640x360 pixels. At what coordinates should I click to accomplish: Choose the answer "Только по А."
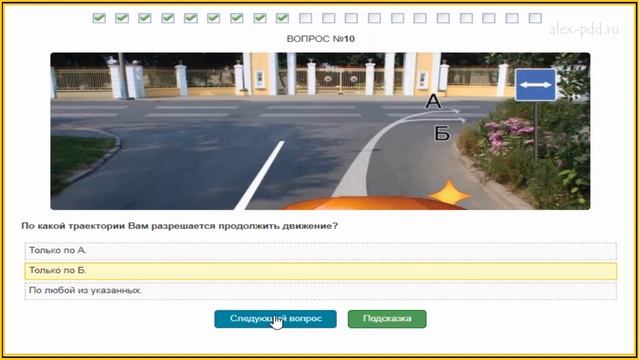(320, 251)
